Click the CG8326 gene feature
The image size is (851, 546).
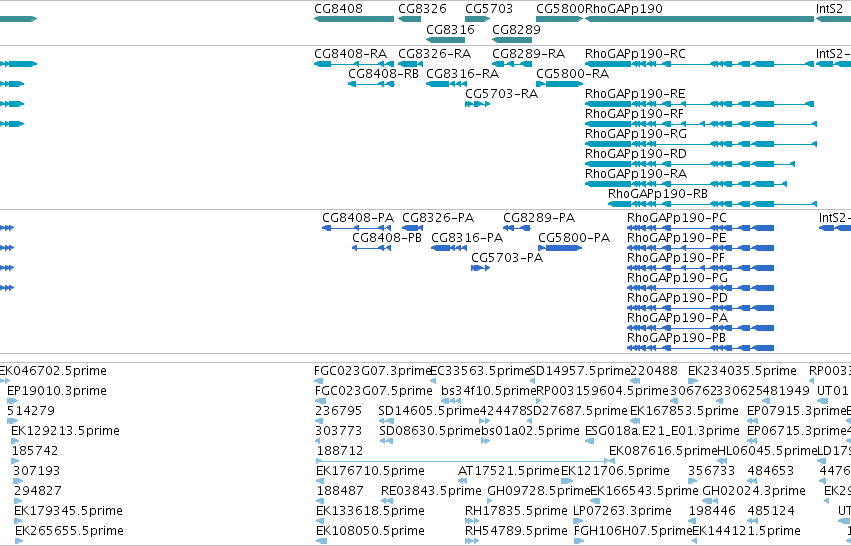pyautogui.click(x=409, y=19)
